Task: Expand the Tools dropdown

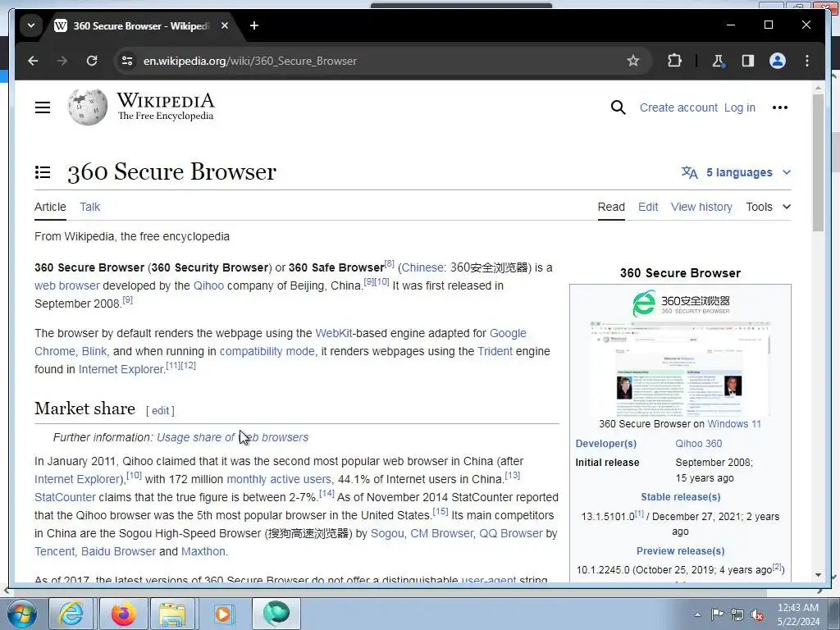Action: [x=768, y=207]
